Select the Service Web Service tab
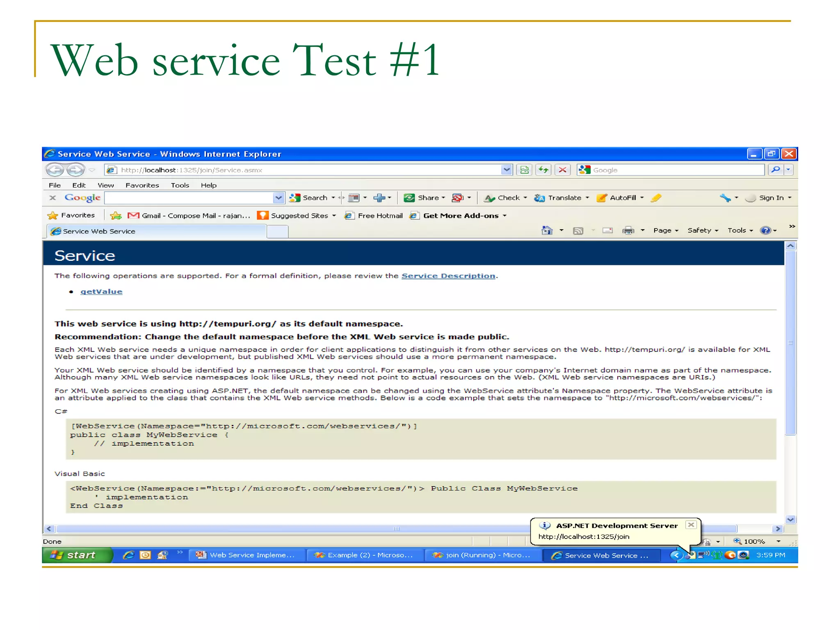The image size is (840, 630). coord(156,231)
